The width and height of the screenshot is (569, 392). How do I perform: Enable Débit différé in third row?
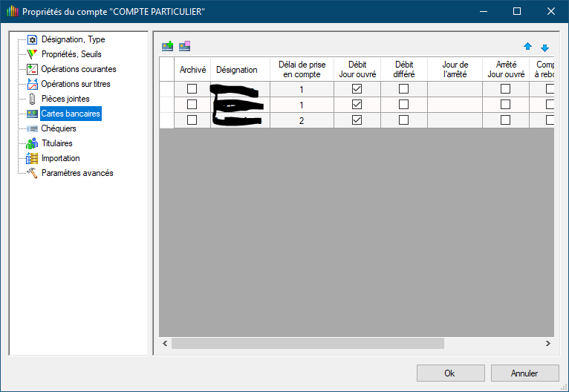(403, 120)
